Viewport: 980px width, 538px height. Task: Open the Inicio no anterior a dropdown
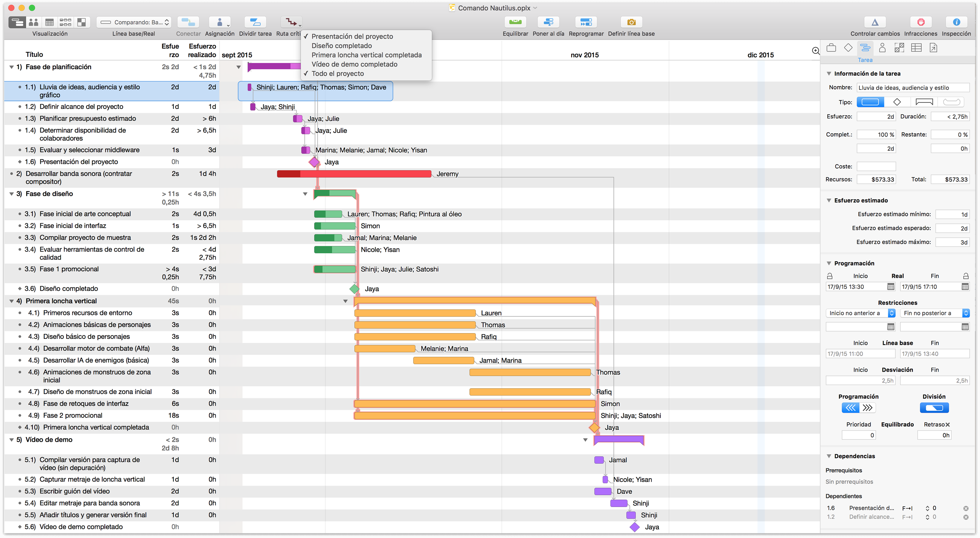860,313
